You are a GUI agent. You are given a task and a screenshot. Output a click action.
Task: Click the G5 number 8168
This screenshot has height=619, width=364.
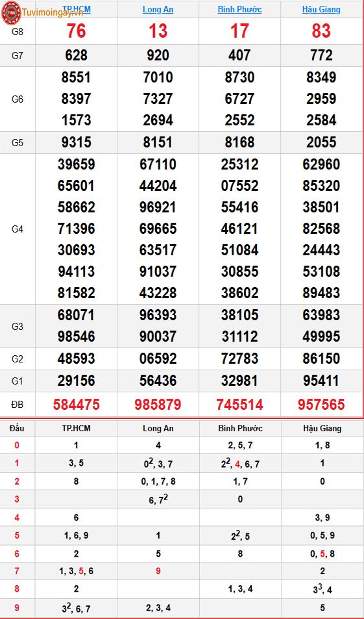(239, 142)
